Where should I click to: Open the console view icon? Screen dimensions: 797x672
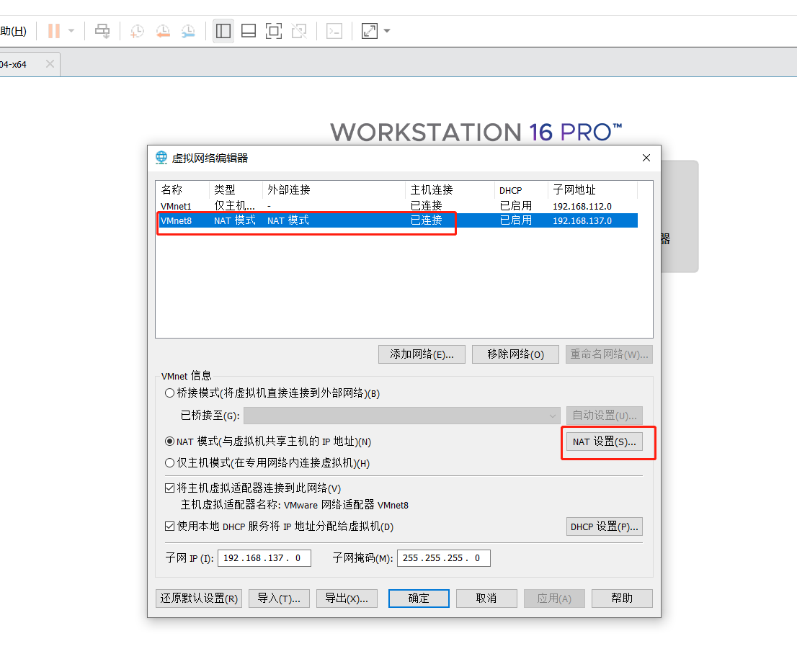coord(334,31)
